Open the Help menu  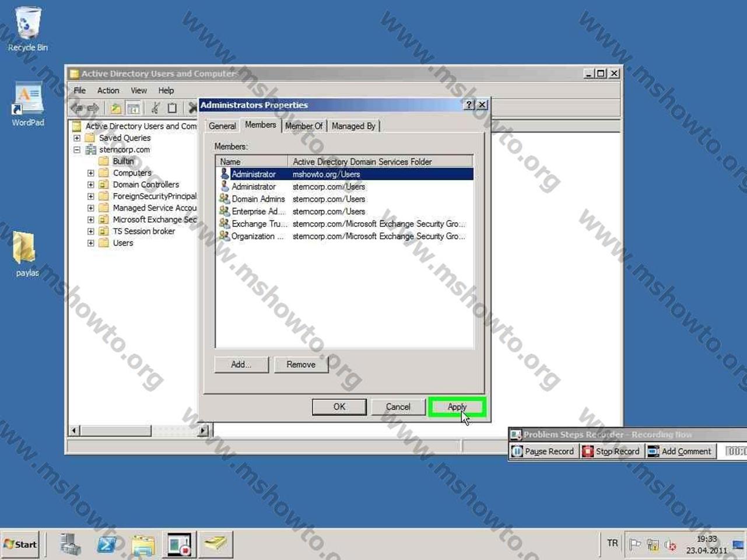166,90
